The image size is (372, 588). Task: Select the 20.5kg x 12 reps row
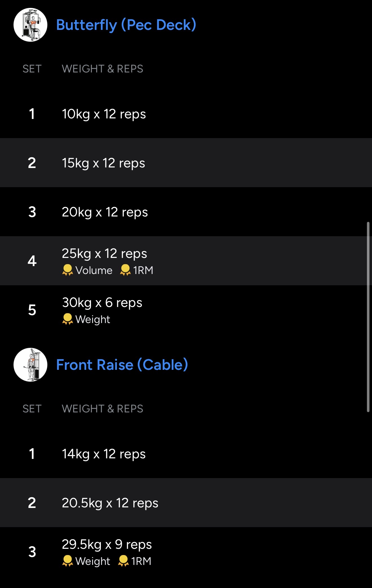(110, 503)
